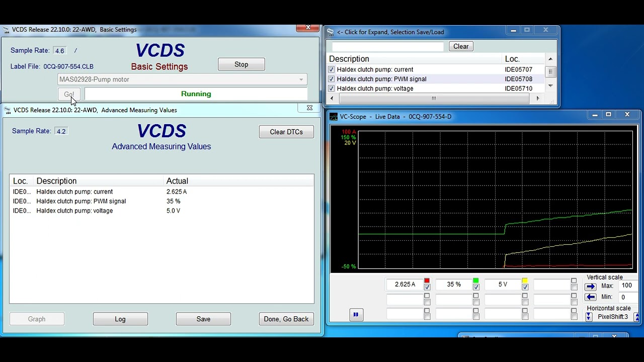The image size is (644, 362).
Task: Click Vertical scale right-arrow button beside Max
Action: pyautogui.click(x=590, y=287)
